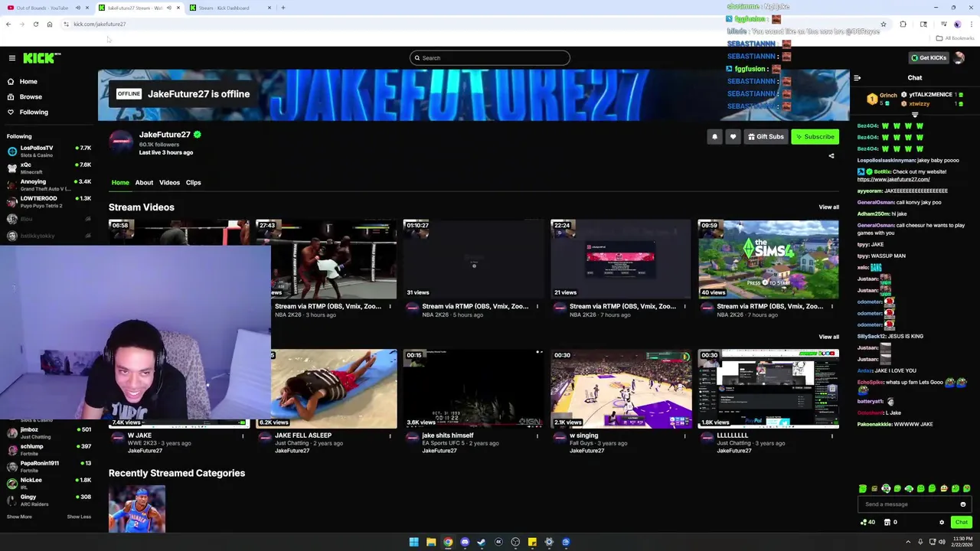Pick the first green quick emote

tap(863, 488)
